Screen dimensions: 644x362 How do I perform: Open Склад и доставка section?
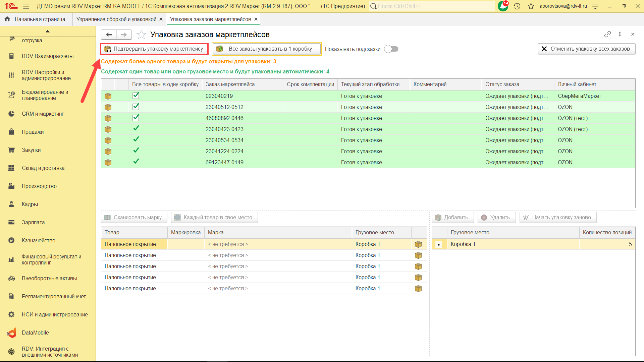(43, 168)
